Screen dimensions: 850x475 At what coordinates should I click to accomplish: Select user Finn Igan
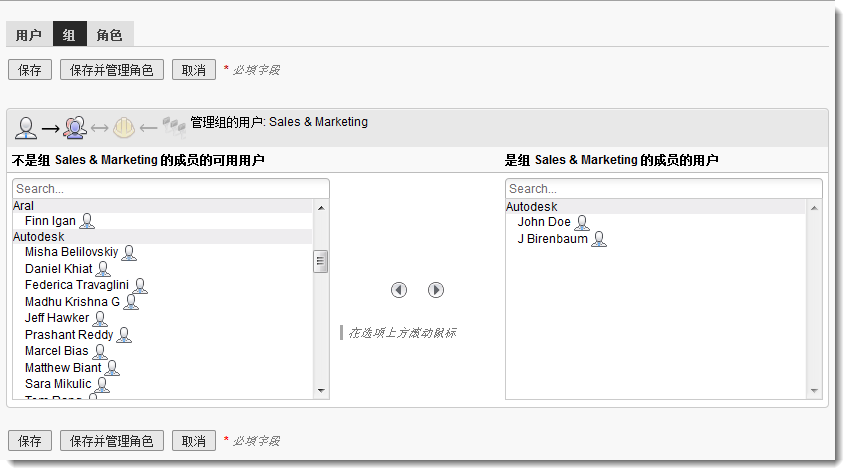(x=50, y=221)
